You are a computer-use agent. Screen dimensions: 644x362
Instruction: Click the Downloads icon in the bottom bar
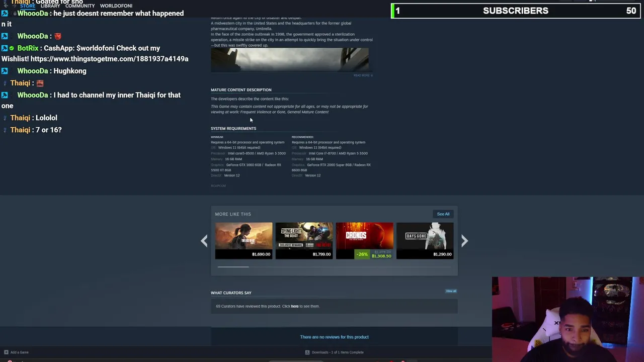[x=307, y=352]
